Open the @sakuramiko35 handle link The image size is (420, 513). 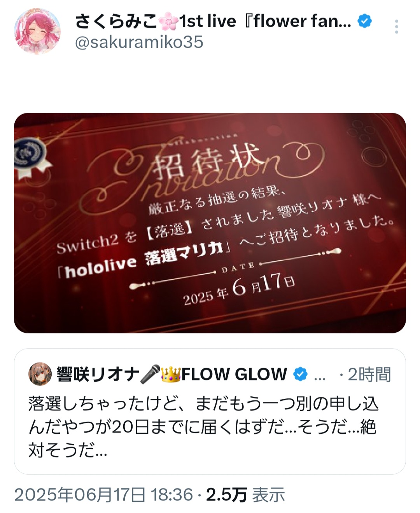point(139,42)
